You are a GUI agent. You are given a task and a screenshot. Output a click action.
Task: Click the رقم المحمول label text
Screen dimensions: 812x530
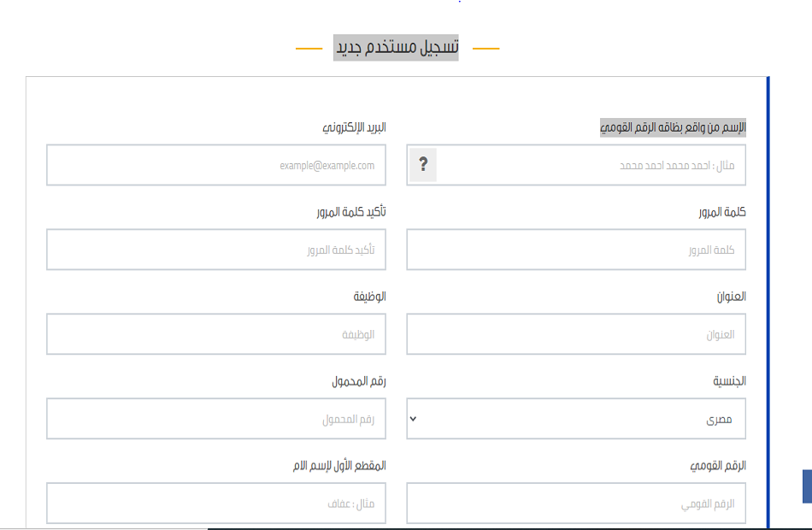[359, 381]
